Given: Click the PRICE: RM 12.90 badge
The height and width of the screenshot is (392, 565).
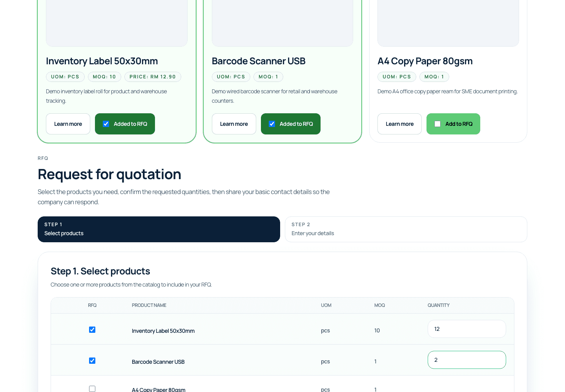Looking at the screenshot, I should tap(153, 77).
